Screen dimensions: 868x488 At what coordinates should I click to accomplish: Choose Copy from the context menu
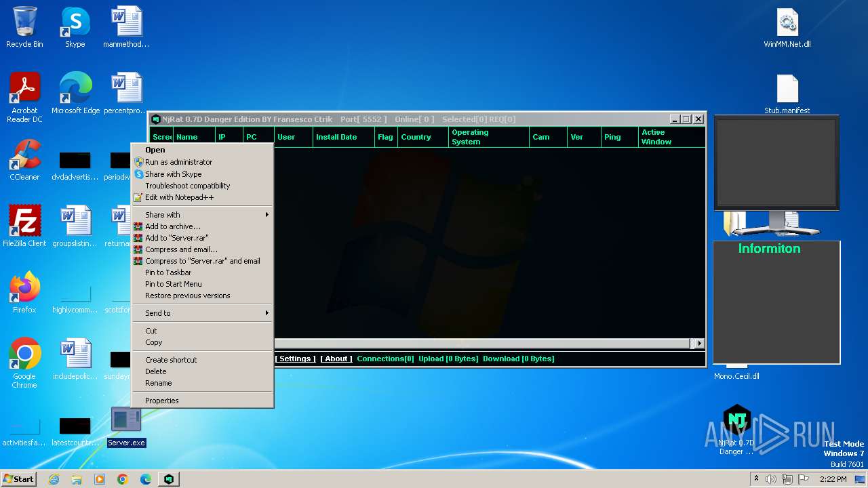pyautogui.click(x=202, y=342)
